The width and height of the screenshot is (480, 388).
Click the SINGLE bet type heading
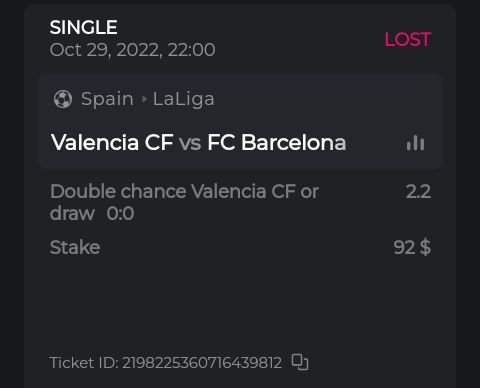click(x=84, y=27)
